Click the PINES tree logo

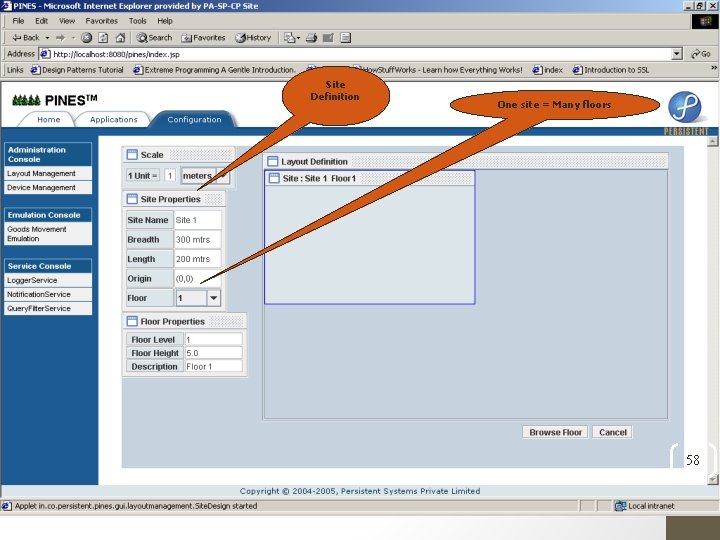pyautogui.click(x=26, y=100)
